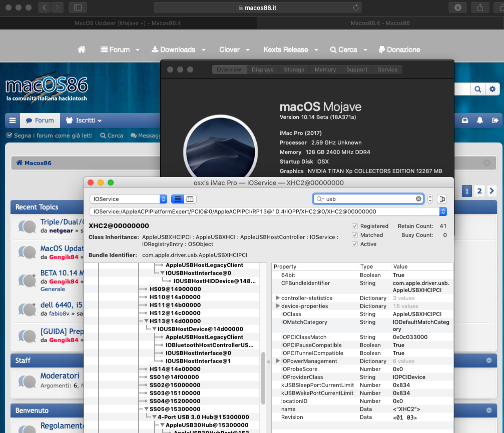Collapse the SS05@15300000 node
Screen dimensions: 504x433
pyautogui.click(x=146, y=409)
